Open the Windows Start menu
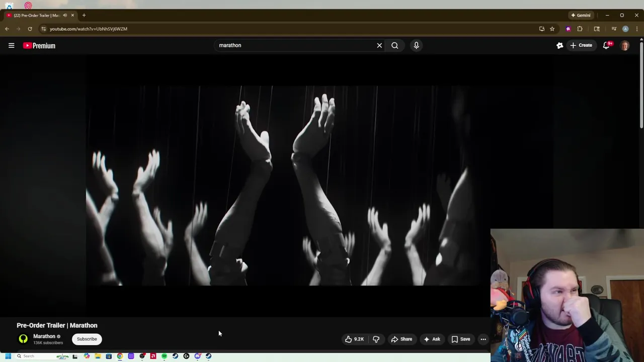This screenshot has width=644, height=362. coord(8,356)
